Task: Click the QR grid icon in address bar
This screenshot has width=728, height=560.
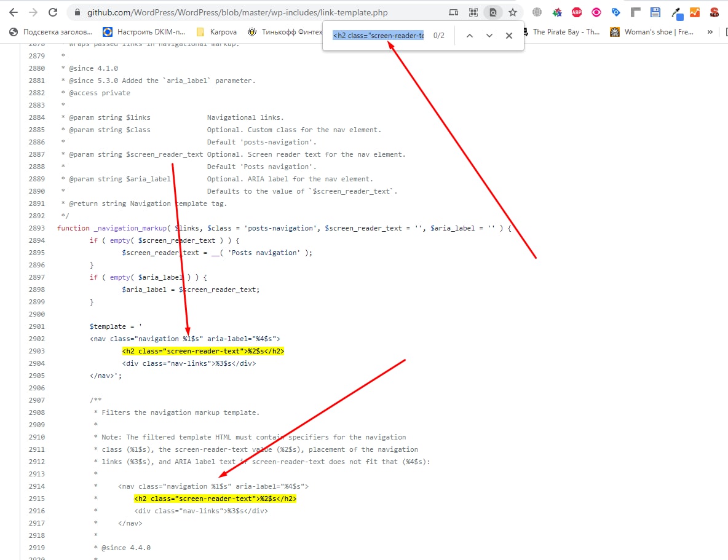Action: coord(473,12)
